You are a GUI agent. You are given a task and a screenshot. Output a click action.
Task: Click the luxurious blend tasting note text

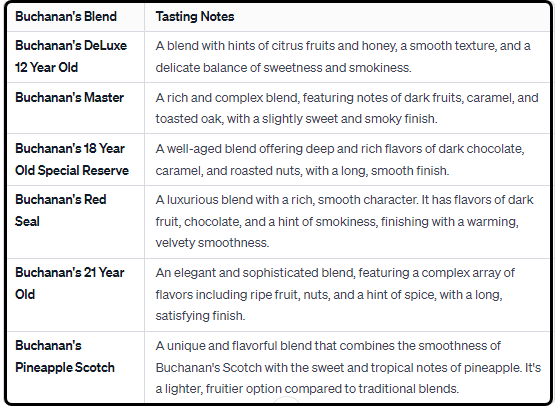[x=344, y=221]
